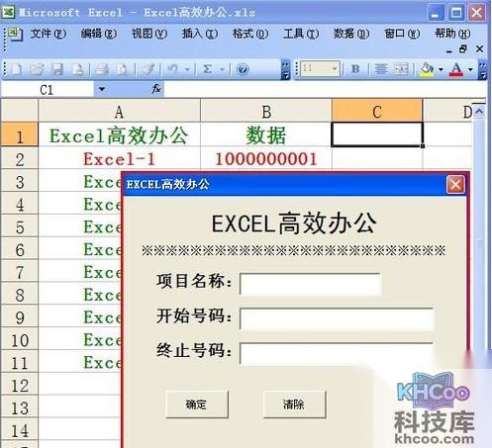The image size is (492, 448).
Task: Click the Print toolbar icon
Action: pyautogui.click(x=102, y=69)
